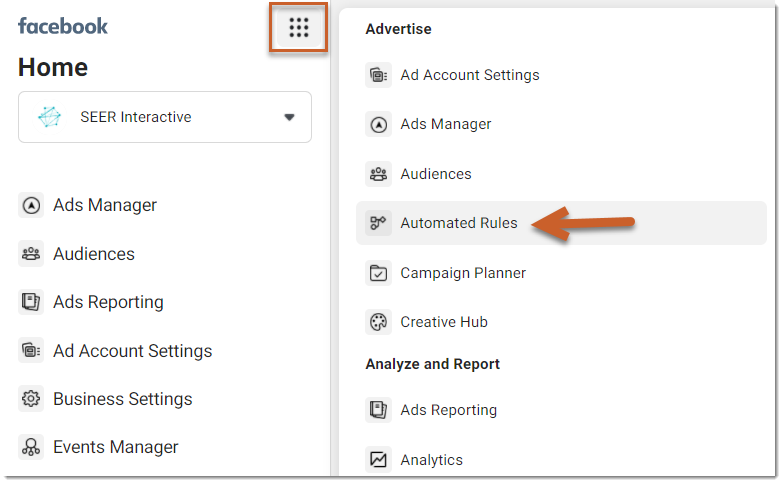Viewport: 783px width, 484px height.
Task: Click the Ad Account Settings icon under Advertise
Action: tap(378, 75)
